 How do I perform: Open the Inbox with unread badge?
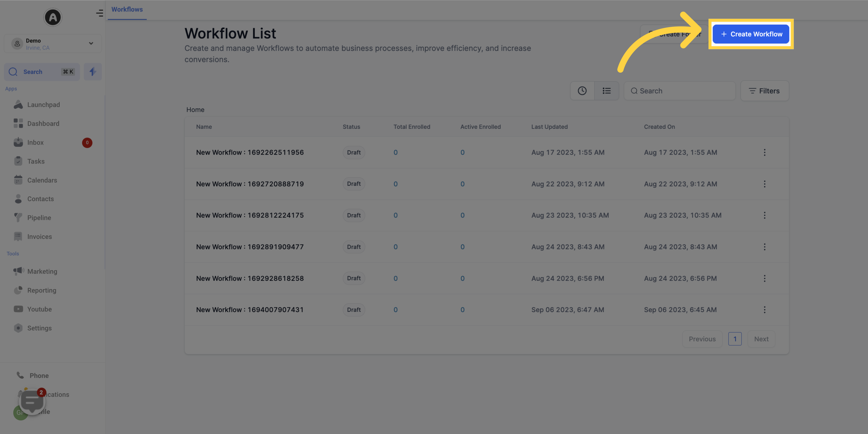(35, 142)
